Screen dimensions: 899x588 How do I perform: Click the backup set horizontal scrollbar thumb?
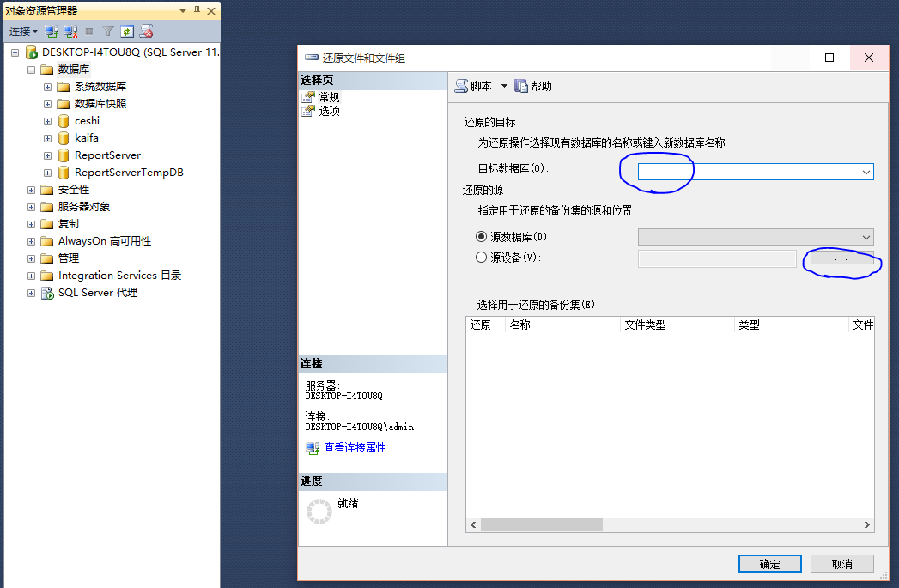tap(542, 525)
